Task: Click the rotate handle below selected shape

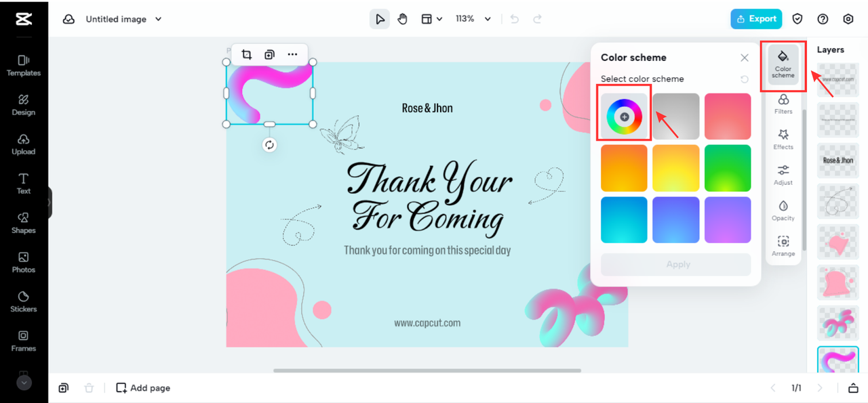Action: tap(270, 144)
